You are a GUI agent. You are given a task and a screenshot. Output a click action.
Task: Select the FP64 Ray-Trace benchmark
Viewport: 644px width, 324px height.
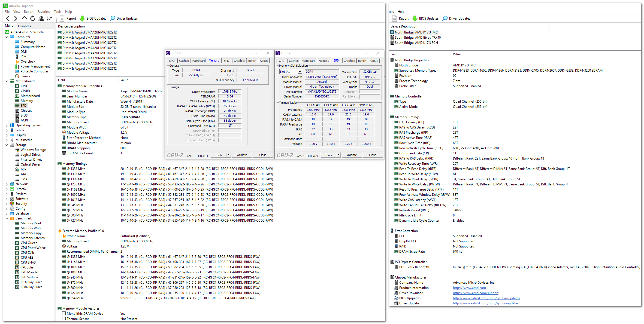click(31, 287)
